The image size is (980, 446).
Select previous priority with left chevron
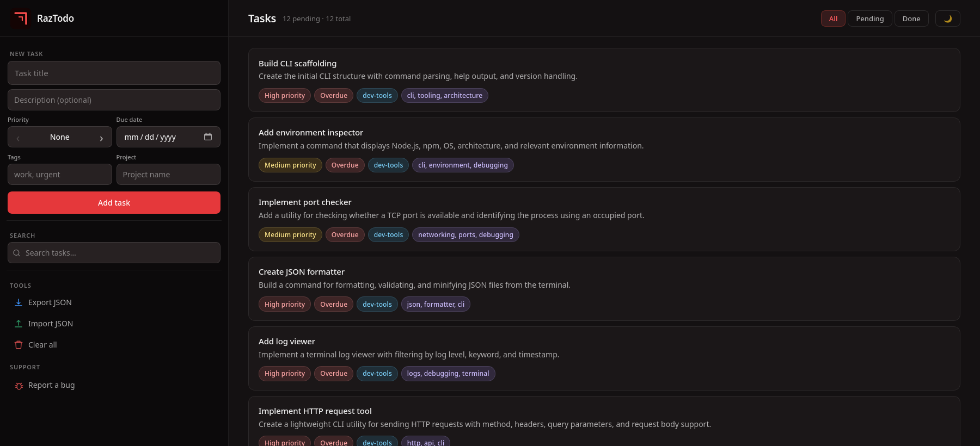pos(18,138)
